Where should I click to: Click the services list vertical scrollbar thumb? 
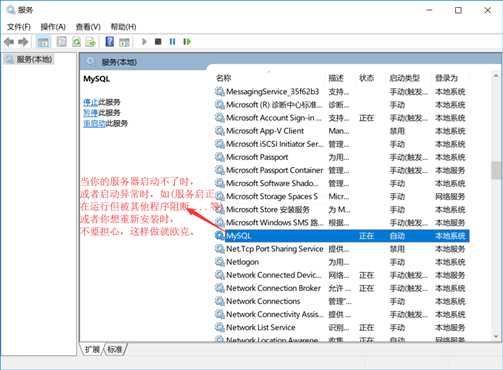[x=496, y=170]
